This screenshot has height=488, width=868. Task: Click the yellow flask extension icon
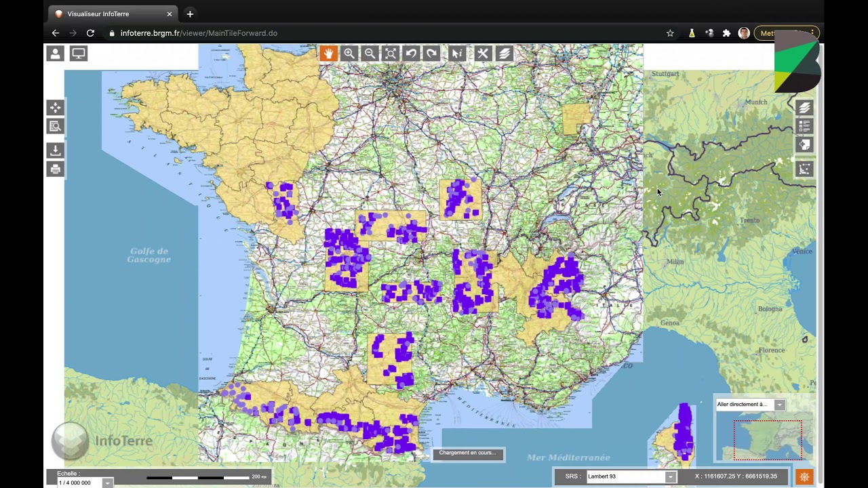pyautogui.click(x=692, y=33)
